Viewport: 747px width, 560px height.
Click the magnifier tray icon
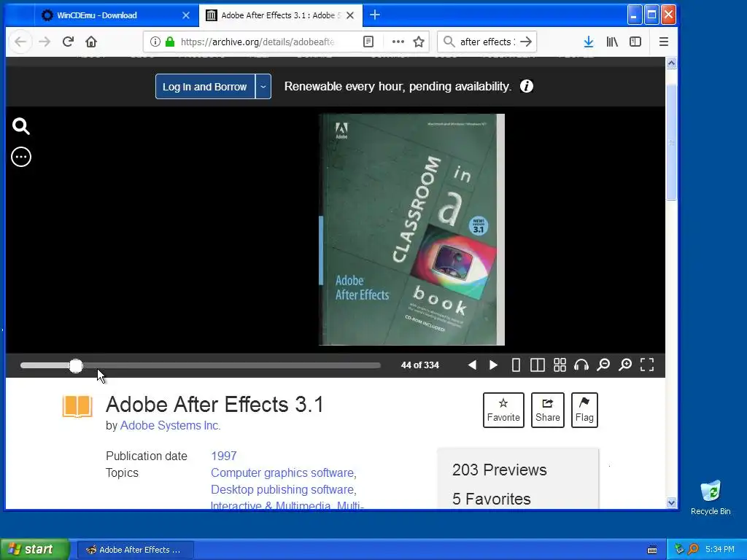point(693,550)
